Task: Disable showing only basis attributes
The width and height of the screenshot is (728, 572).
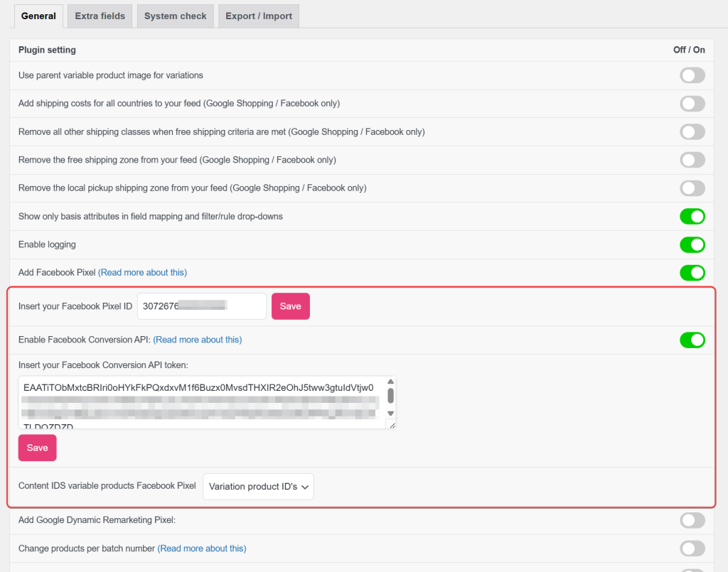Action: point(692,216)
